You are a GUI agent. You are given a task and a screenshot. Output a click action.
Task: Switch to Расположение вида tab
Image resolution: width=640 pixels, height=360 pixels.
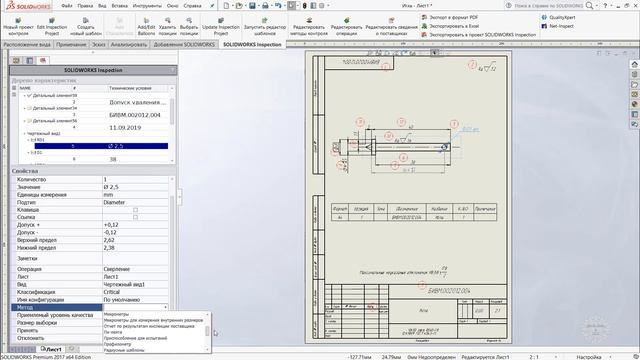tap(27, 44)
